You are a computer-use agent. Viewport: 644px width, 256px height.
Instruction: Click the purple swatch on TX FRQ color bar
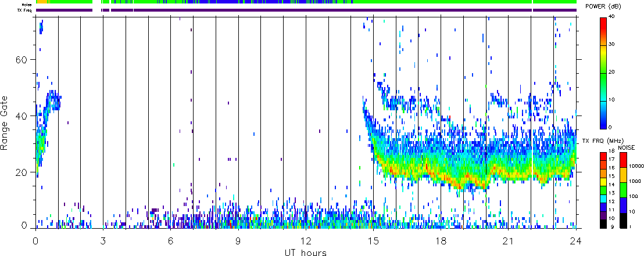[x=603, y=215]
